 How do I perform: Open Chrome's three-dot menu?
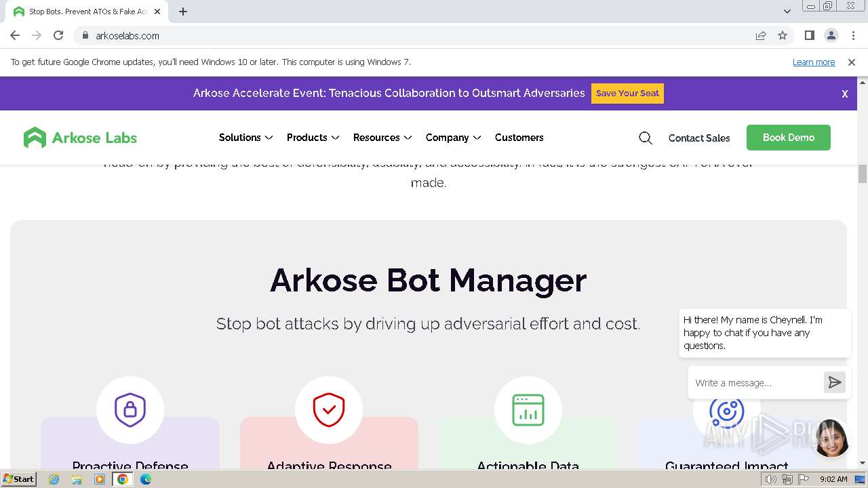853,35
